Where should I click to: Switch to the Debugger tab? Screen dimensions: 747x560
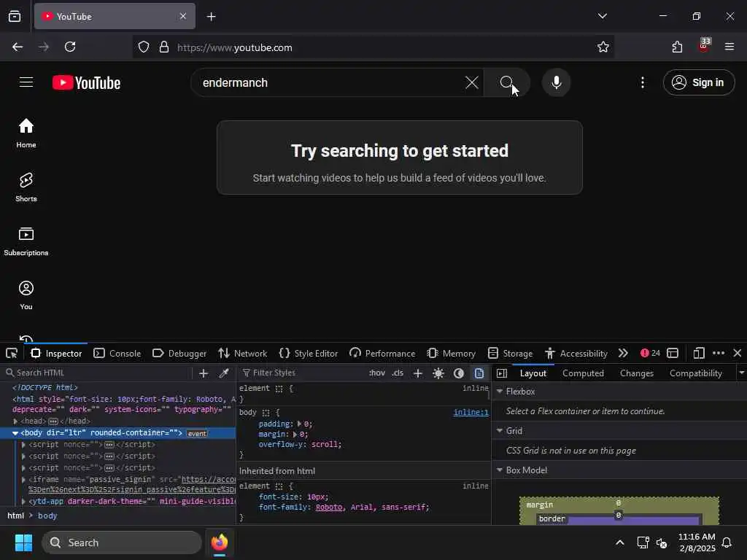pyautogui.click(x=179, y=354)
